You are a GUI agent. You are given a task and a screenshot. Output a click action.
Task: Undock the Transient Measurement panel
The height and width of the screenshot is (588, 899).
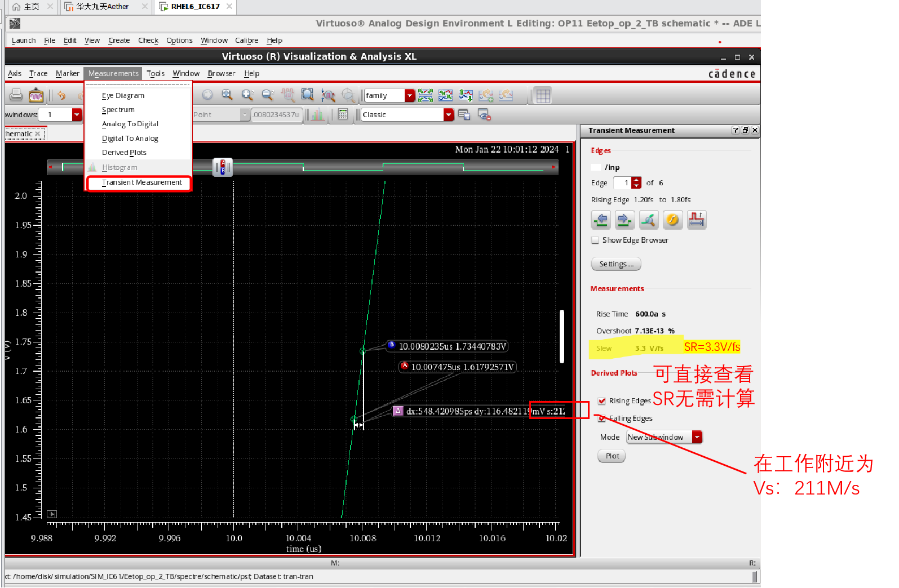(745, 130)
